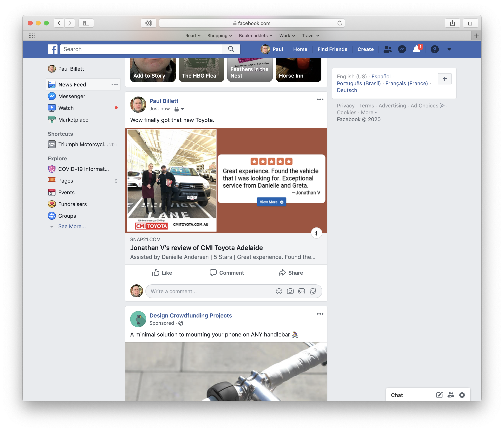The width and height of the screenshot is (504, 431).
Task: Go forward in Safari
Action: 70,23
